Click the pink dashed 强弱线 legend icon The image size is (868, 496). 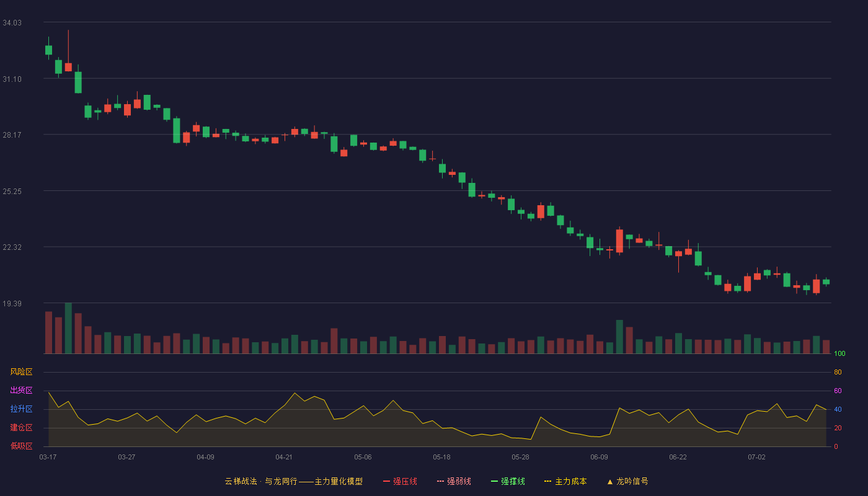(441, 481)
